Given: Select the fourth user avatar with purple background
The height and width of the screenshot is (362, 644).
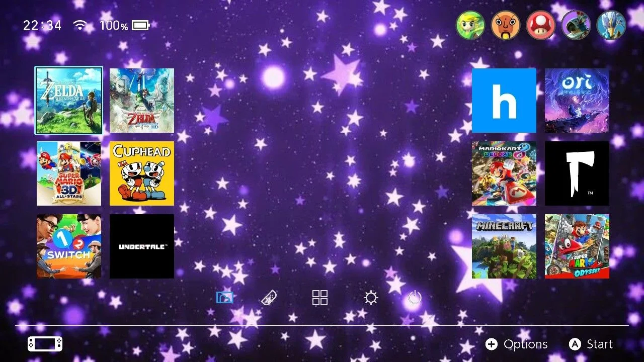Looking at the screenshot, I should (x=576, y=25).
